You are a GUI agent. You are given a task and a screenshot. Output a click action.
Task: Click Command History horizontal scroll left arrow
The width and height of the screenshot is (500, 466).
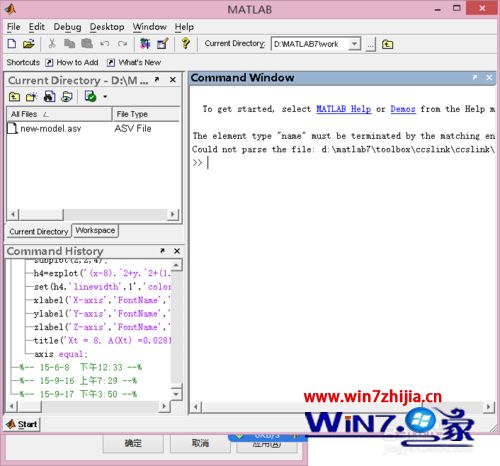pyautogui.click(x=12, y=406)
